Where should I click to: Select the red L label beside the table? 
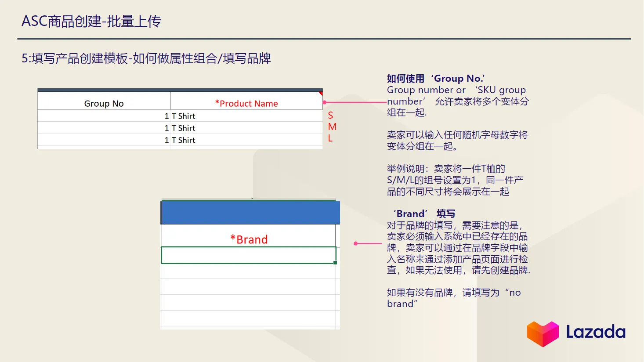pyautogui.click(x=330, y=138)
